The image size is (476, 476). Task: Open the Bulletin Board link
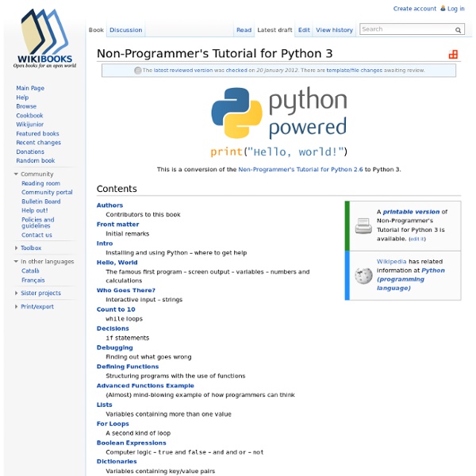point(41,202)
